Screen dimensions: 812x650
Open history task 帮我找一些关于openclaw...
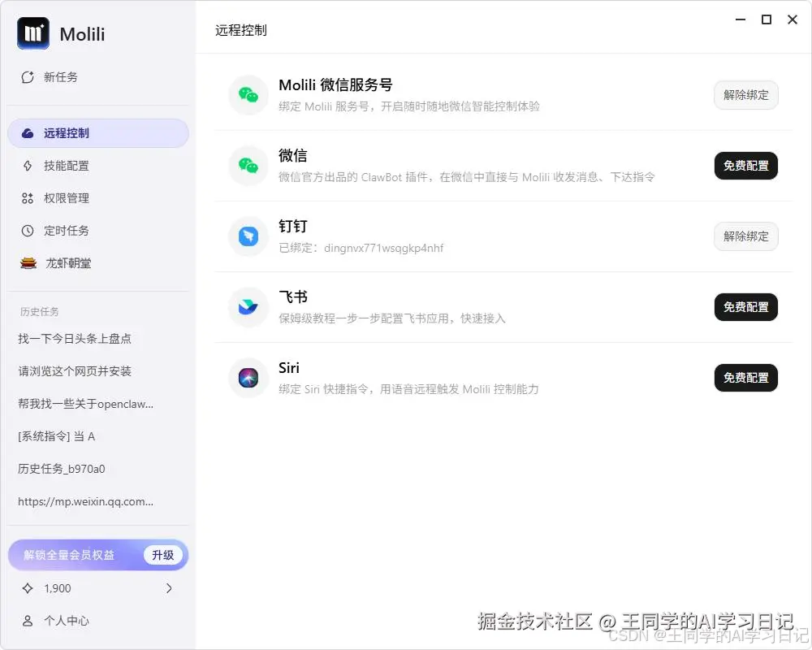pos(85,404)
